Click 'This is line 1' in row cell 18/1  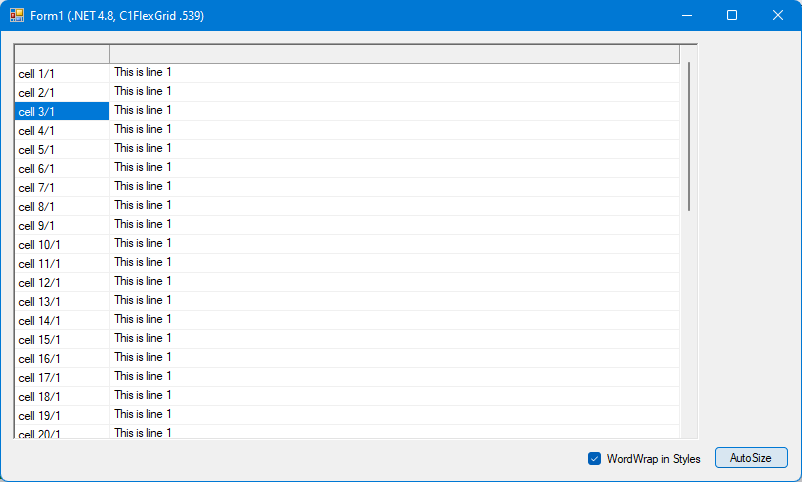point(143,395)
